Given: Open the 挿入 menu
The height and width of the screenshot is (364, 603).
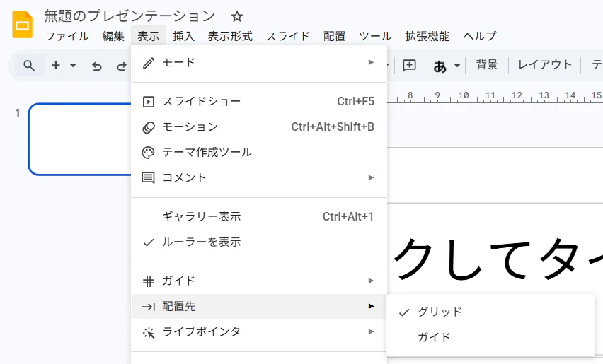Looking at the screenshot, I should click(x=183, y=36).
